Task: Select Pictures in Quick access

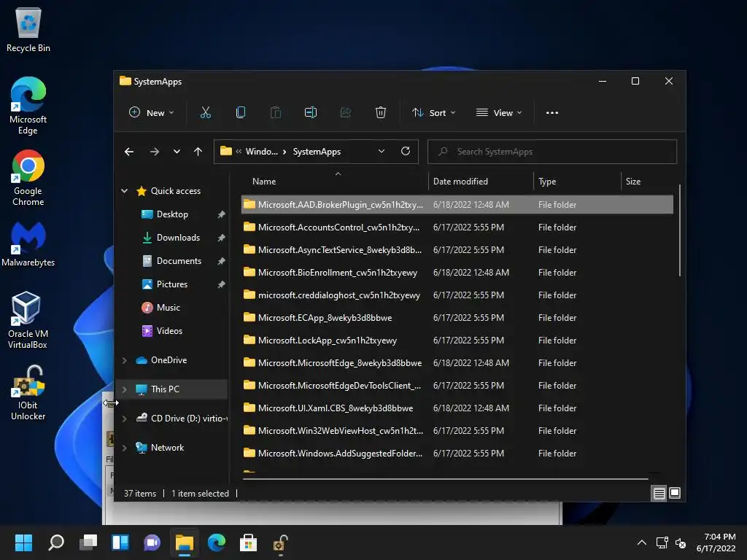Action: [172, 284]
